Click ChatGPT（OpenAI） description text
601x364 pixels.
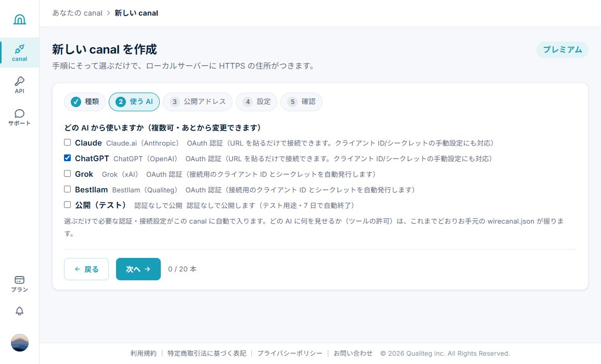[x=145, y=159]
